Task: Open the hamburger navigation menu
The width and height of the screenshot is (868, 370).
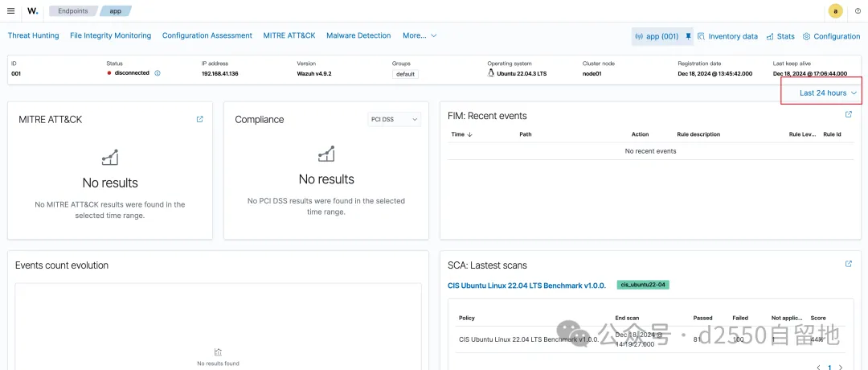Action: coord(10,11)
